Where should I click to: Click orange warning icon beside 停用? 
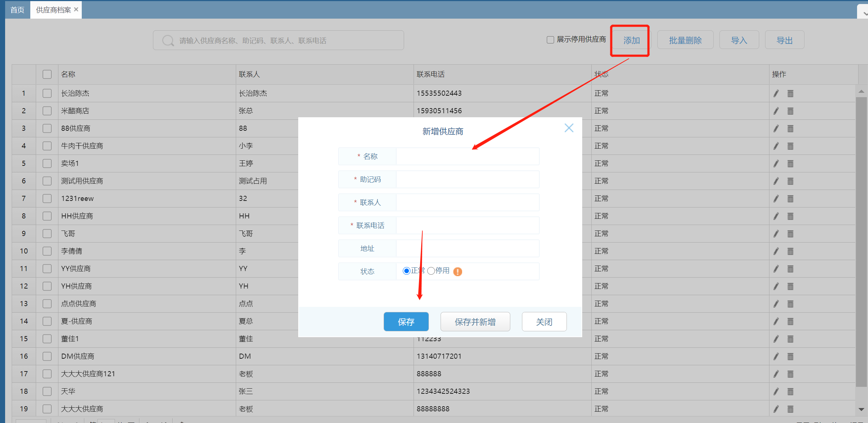point(457,271)
